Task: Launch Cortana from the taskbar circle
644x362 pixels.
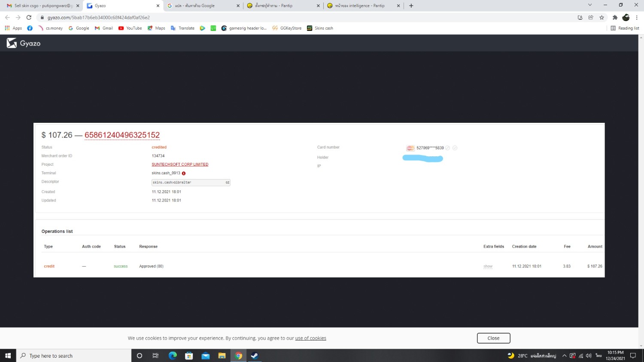Action: [140, 356]
